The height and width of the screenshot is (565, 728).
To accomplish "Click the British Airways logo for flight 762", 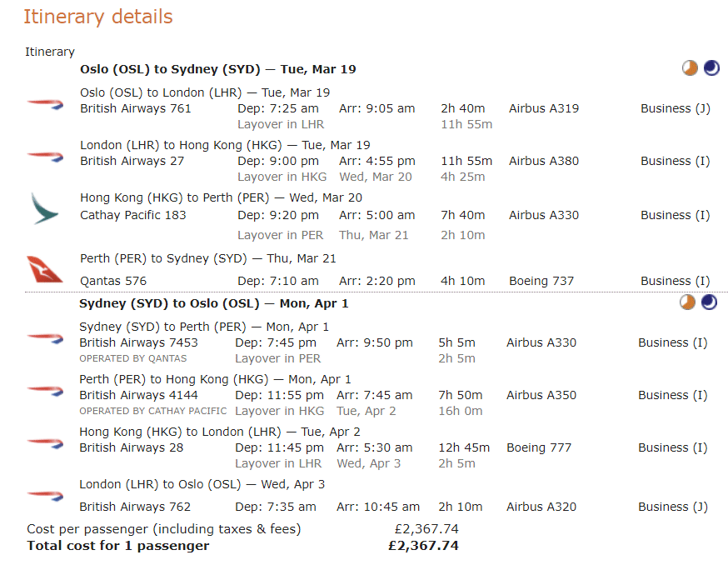I will coord(45,495).
